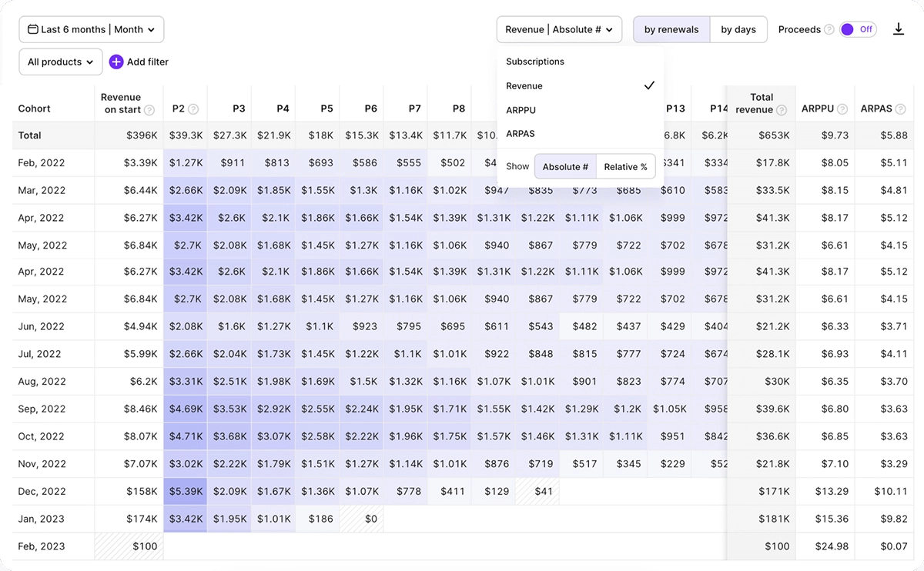The height and width of the screenshot is (571, 924).
Task: Toggle the Proceeds switch
Action: [858, 29]
